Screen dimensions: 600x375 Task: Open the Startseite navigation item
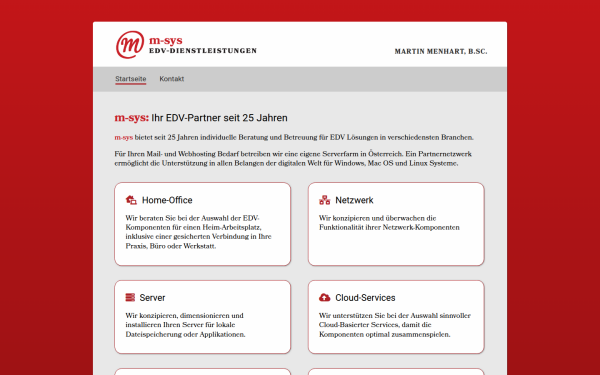click(130, 79)
